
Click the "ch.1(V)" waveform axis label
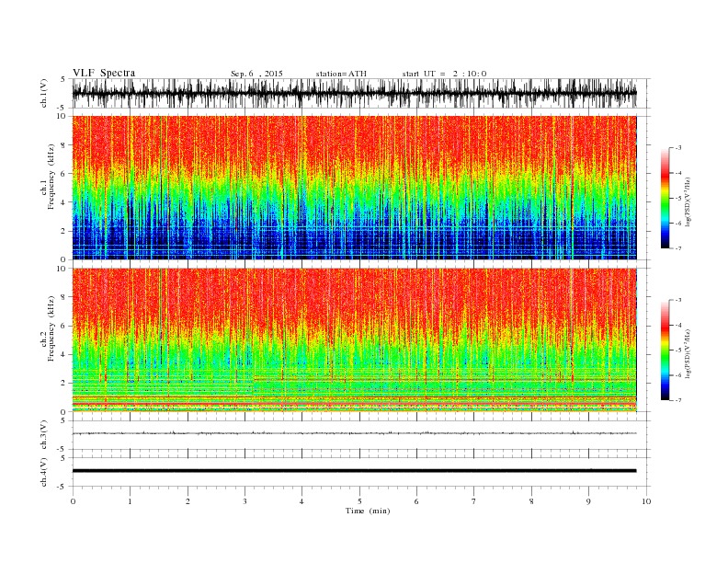point(44,93)
